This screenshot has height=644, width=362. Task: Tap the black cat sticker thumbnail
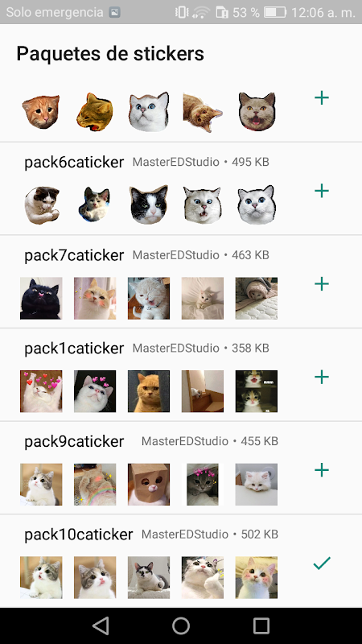[x=41, y=298]
